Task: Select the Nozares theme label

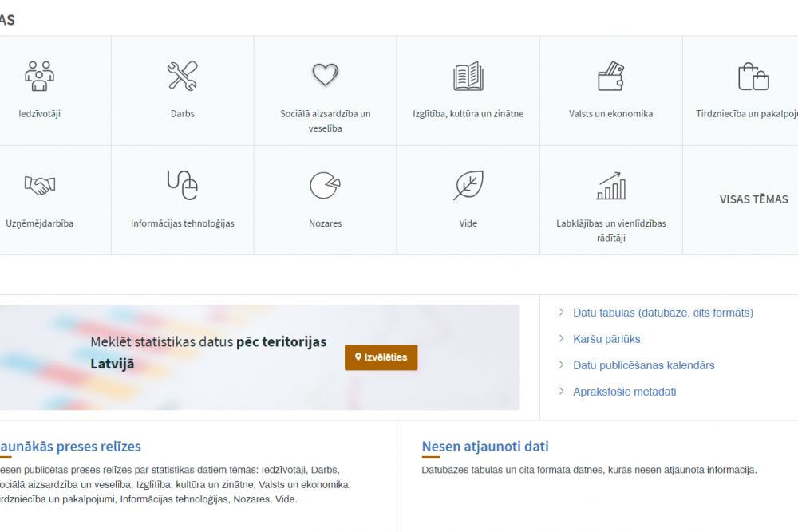Action: (x=326, y=223)
